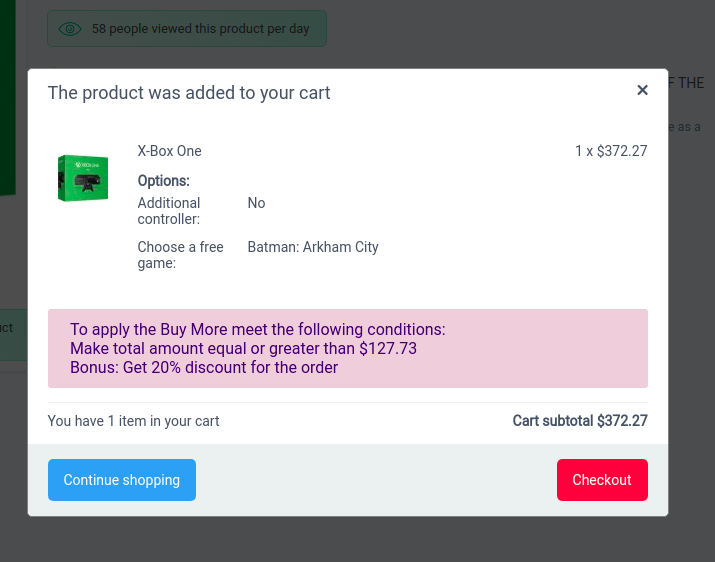Click the 'Batman: Arkham City' game value
This screenshot has width=715, height=562.
(x=313, y=247)
